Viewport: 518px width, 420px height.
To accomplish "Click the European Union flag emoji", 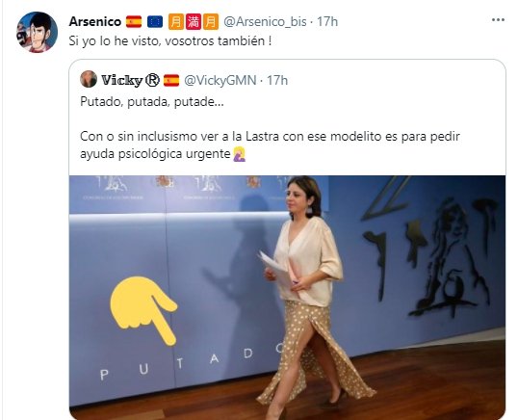I will [155, 22].
